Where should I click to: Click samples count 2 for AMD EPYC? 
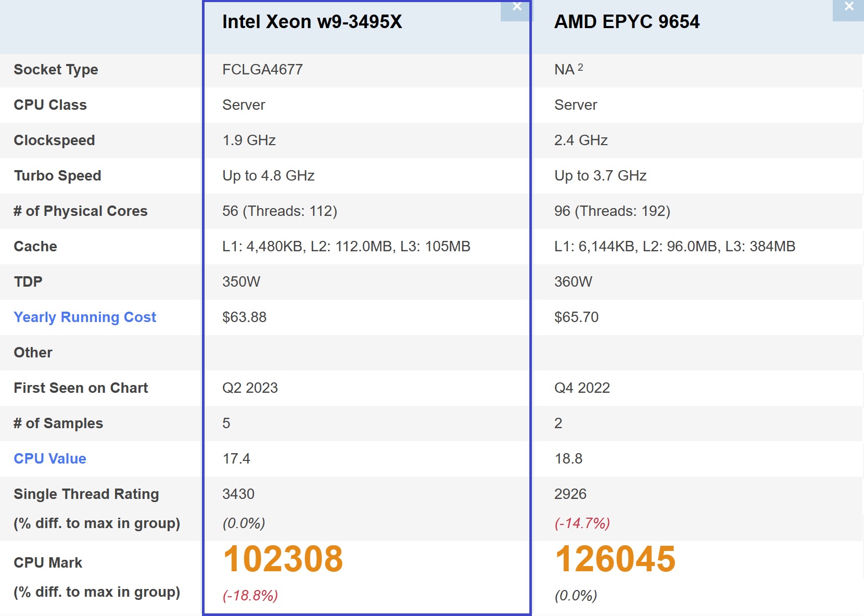pyautogui.click(x=558, y=423)
